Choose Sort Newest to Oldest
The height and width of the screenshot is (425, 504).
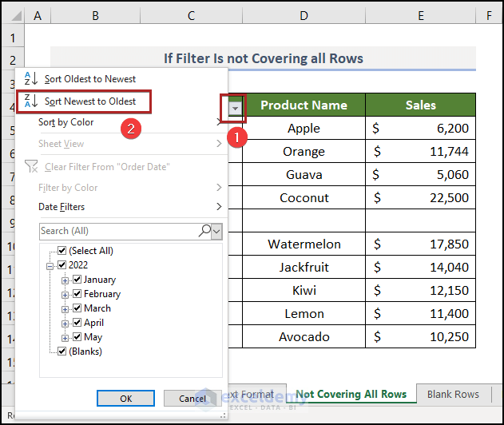[x=90, y=101]
